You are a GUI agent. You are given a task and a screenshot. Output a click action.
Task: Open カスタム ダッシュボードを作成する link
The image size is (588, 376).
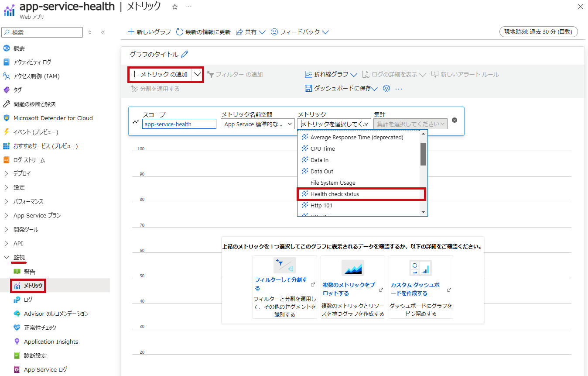[x=415, y=289]
